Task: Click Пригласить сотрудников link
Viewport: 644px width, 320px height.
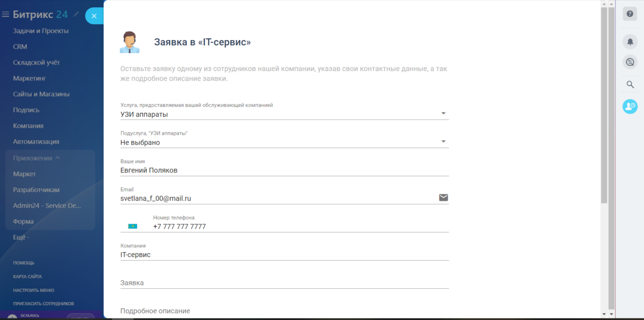Action: [x=44, y=304]
